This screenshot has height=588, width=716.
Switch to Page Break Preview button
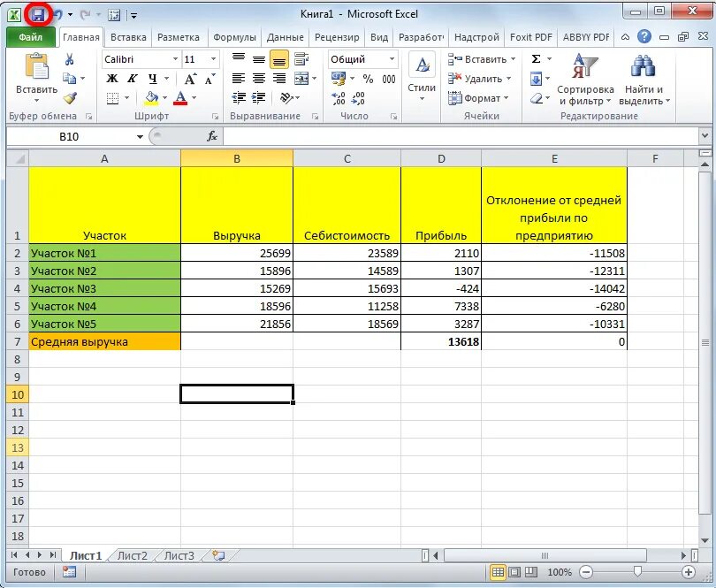[531, 571]
